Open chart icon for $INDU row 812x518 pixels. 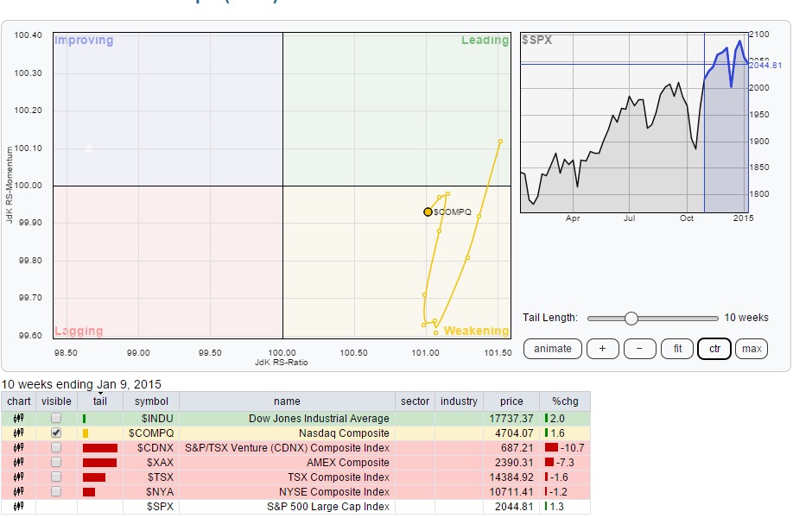click(x=19, y=418)
